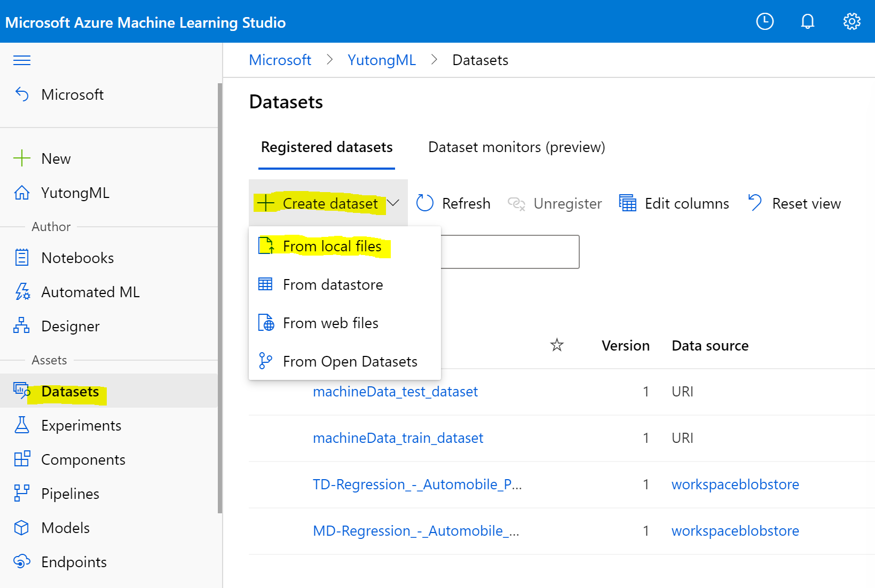The image size is (875, 588).
Task: Collapse the sidebar with hamburger icon
Action: coord(22,60)
